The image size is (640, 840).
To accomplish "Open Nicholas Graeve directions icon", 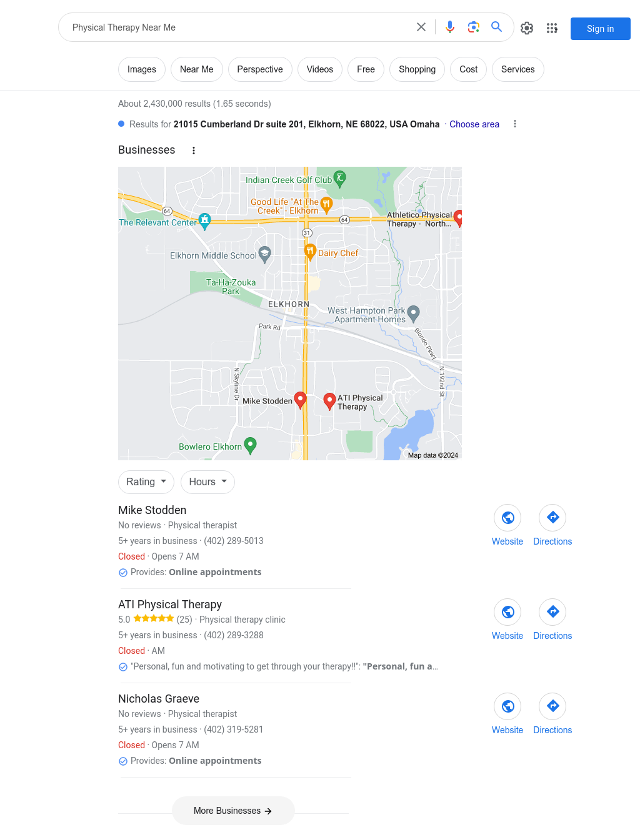I will [552, 706].
